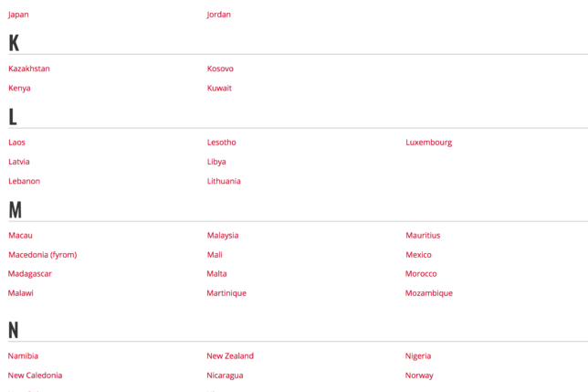Select Jordan from the country list
This screenshot has width=588, height=392.
click(x=218, y=15)
